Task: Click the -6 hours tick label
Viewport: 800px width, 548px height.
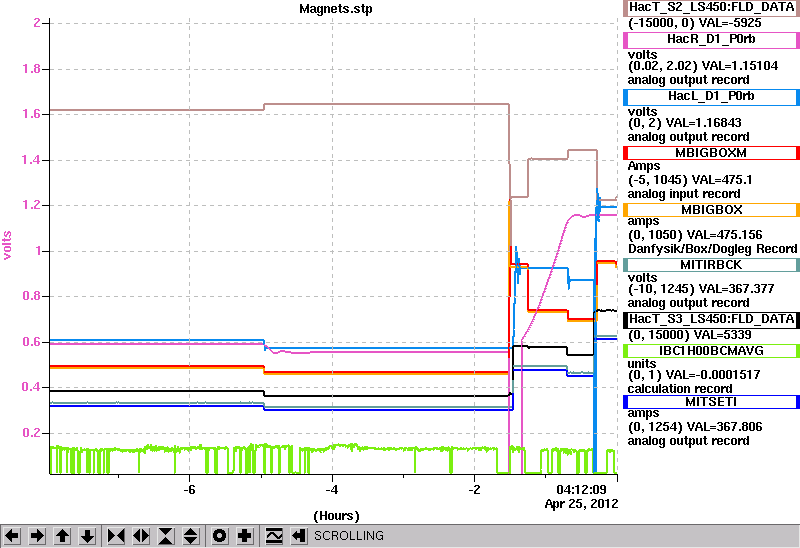Action: point(189,490)
